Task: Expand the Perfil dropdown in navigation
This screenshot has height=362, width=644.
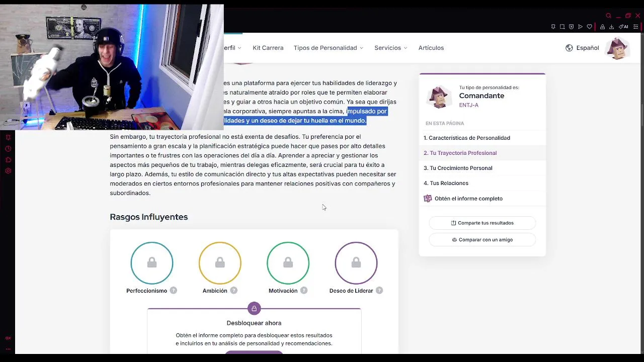Action: [232, 48]
